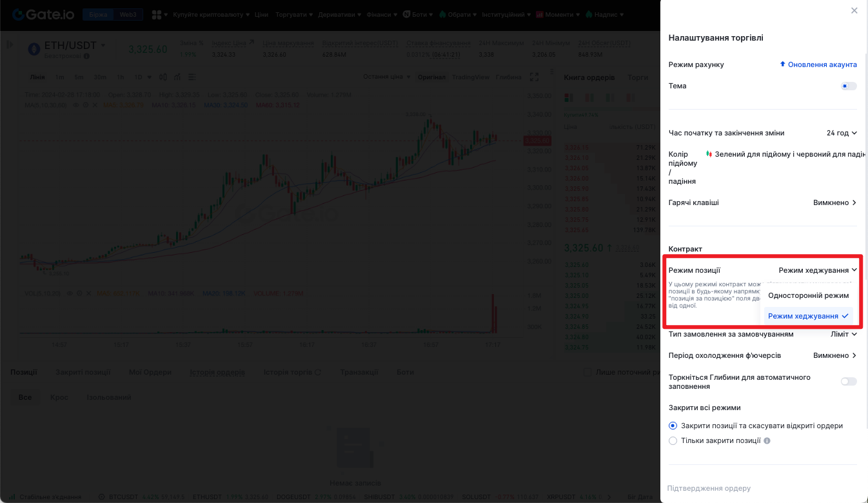Click the Оновлення акаунта link

pos(818,64)
